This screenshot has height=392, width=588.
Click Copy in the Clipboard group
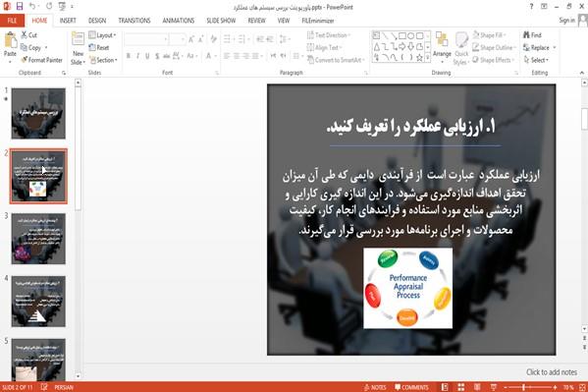tap(31, 48)
